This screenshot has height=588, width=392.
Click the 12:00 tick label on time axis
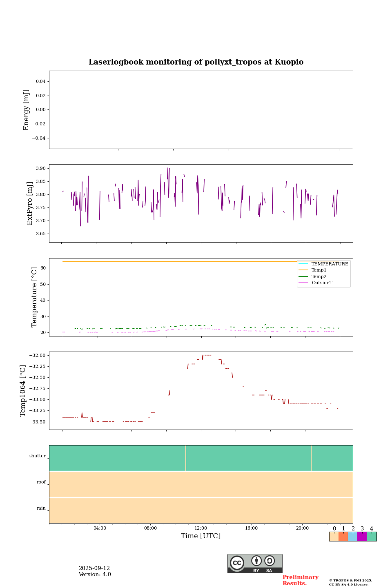coord(201,528)
